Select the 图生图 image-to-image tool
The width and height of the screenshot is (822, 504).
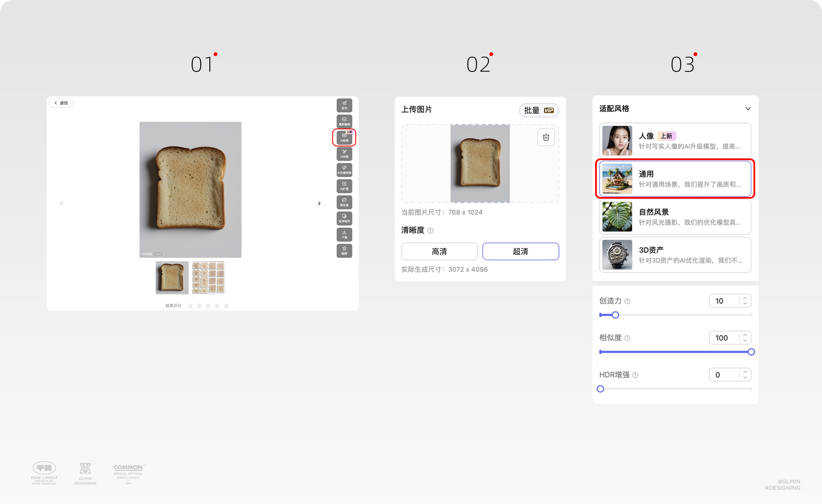click(x=344, y=202)
